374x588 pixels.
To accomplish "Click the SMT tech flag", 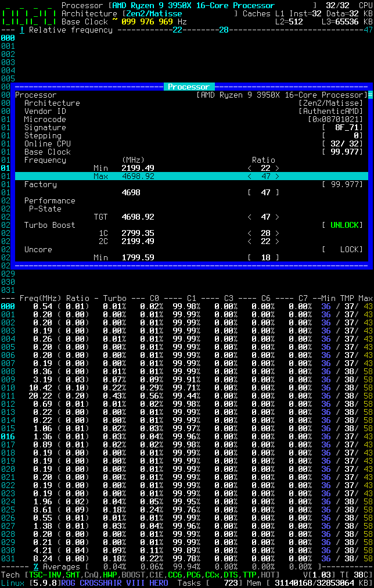I will click(73, 575).
